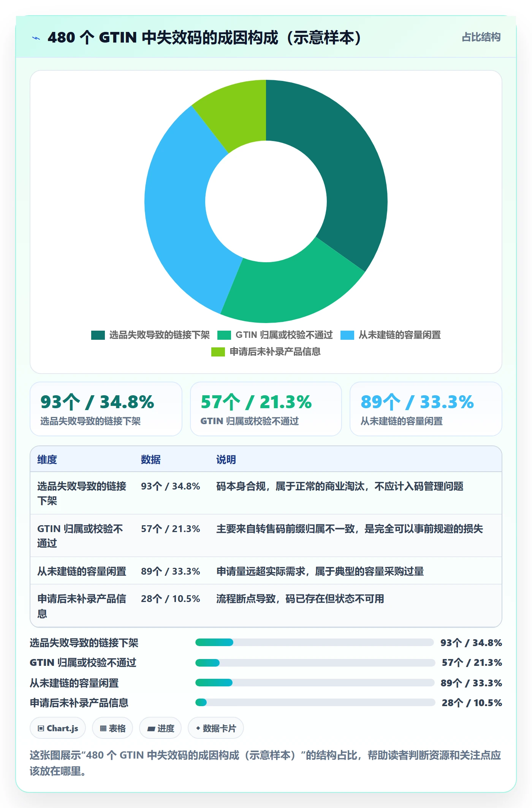Click the 维度 column header
The image size is (532, 808).
pos(47,459)
